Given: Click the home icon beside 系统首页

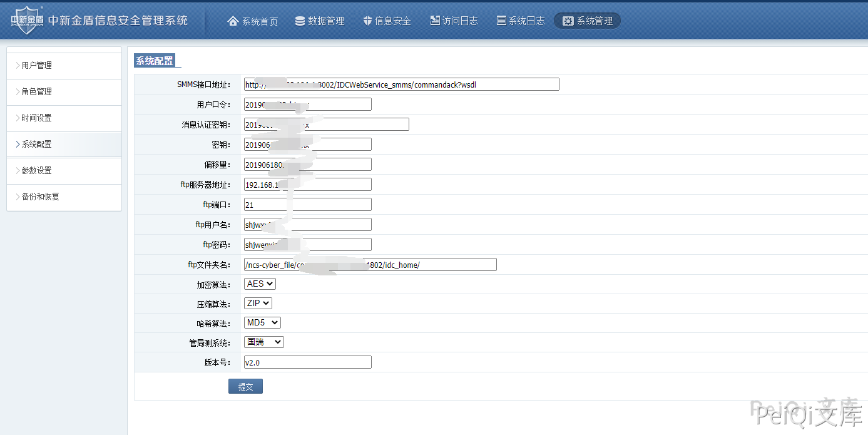Looking at the screenshot, I should pyautogui.click(x=233, y=21).
